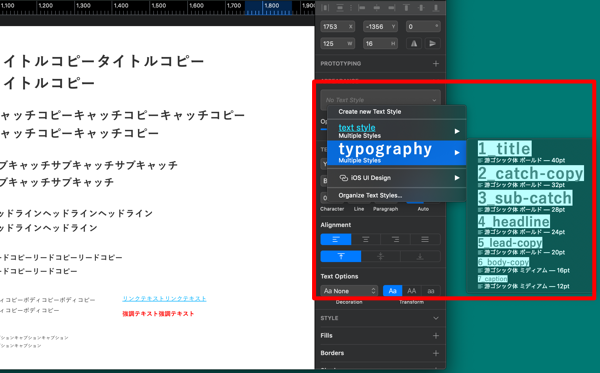Select the キャッチコピー text layer on canvas

tap(122, 124)
